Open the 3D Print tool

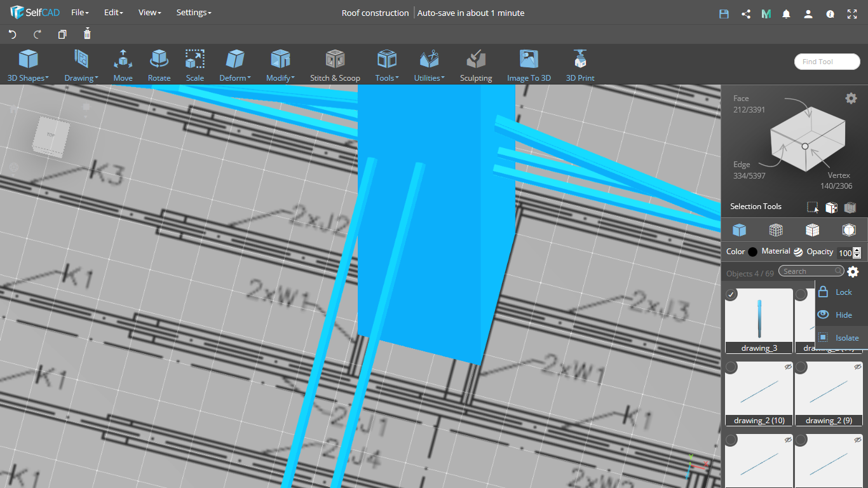(580, 66)
